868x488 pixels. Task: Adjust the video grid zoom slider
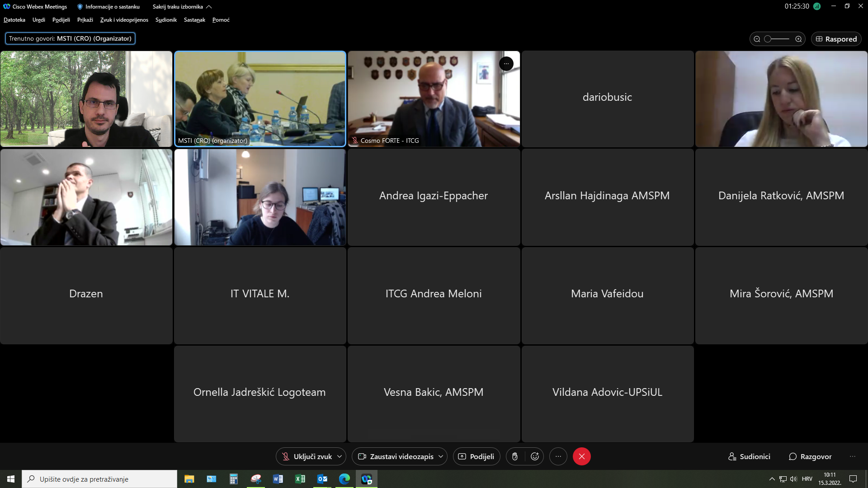[x=777, y=39]
